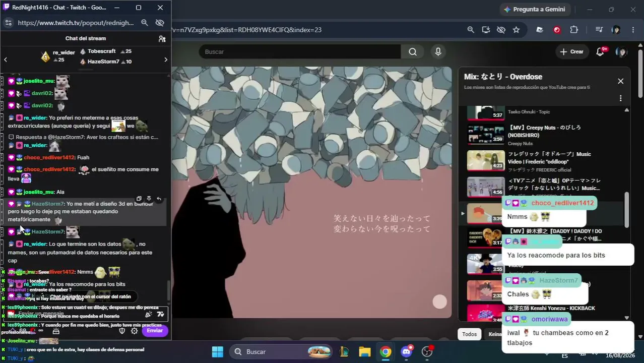Click Install app icon in Chrome address bar
Screen dimensions: 644x363
[x=486, y=30]
